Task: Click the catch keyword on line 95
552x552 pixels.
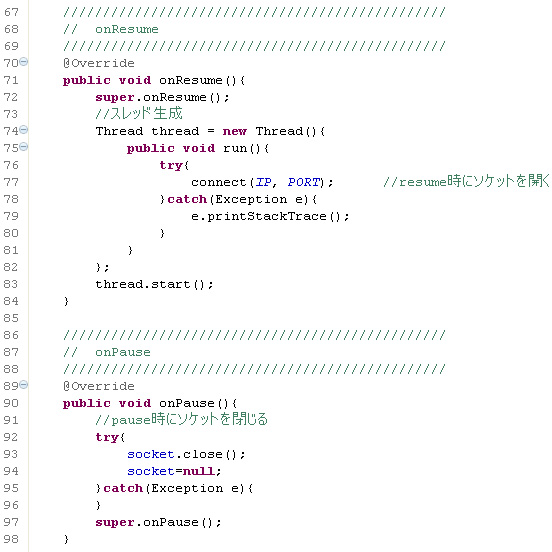Action: tap(123, 488)
